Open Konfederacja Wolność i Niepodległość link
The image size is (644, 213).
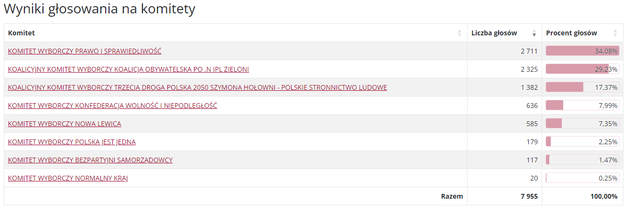coord(112,106)
